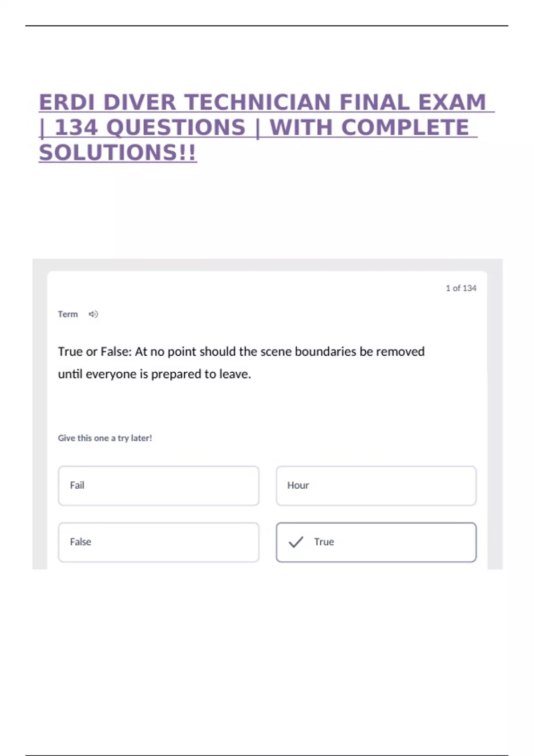
Task: Click the horizontal rule at page top
Action: click(x=267, y=26)
